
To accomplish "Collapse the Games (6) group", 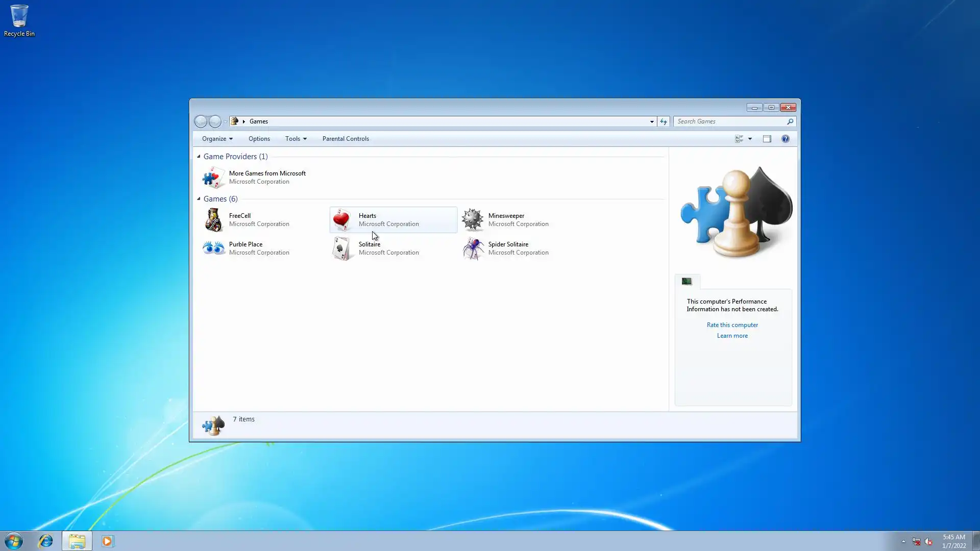I will pos(199,199).
